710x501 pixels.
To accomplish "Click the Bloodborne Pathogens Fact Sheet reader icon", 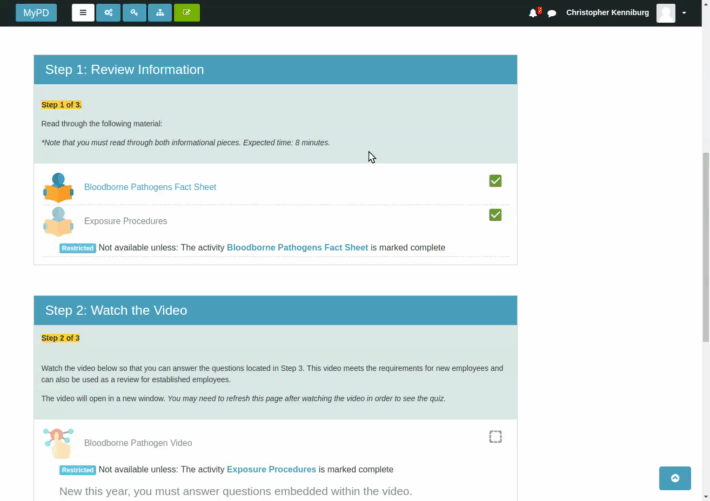I will (x=58, y=188).
